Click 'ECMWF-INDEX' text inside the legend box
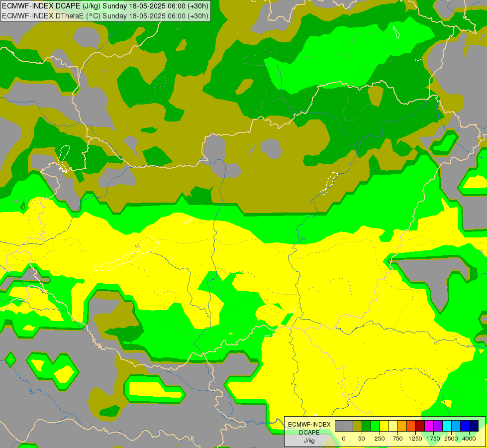487x448 pixels. pos(309,425)
